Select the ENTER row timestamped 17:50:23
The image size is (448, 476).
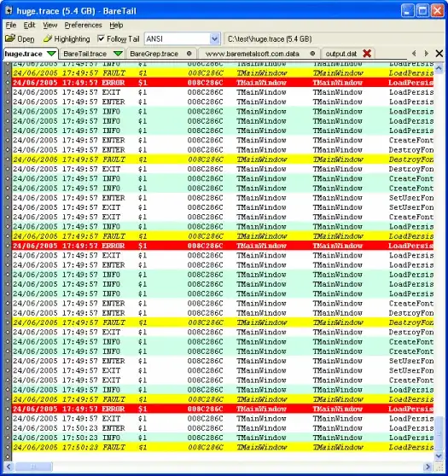[223, 428]
